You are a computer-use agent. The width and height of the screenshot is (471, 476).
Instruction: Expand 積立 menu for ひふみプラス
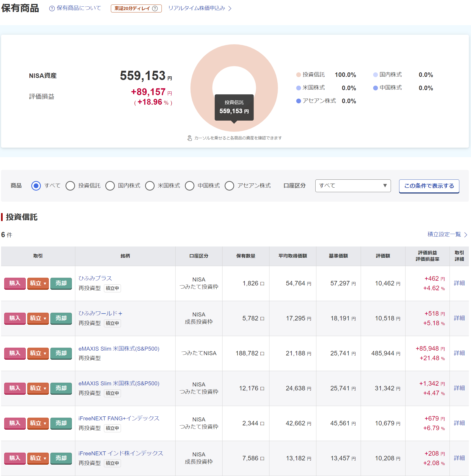click(38, 283)
